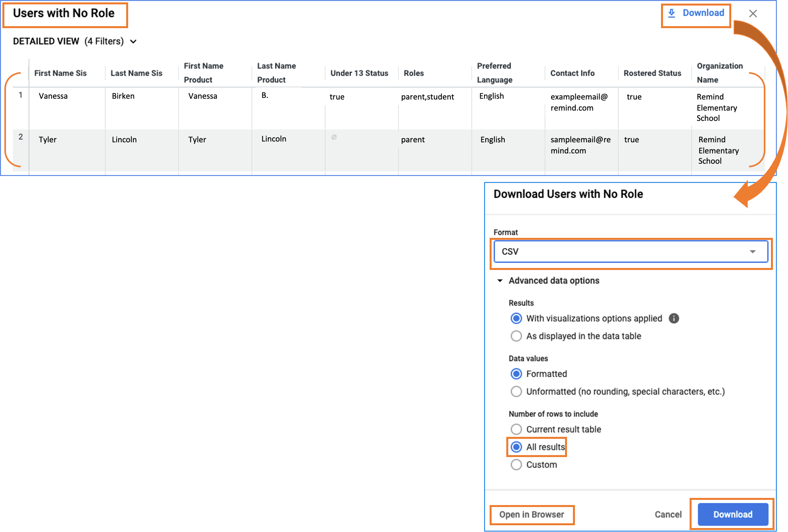Click the 'parent,student' roles cell
Image resolution: width=788 pixels, height=532 pixels.
pyautogui.click(x=427, y=97)
